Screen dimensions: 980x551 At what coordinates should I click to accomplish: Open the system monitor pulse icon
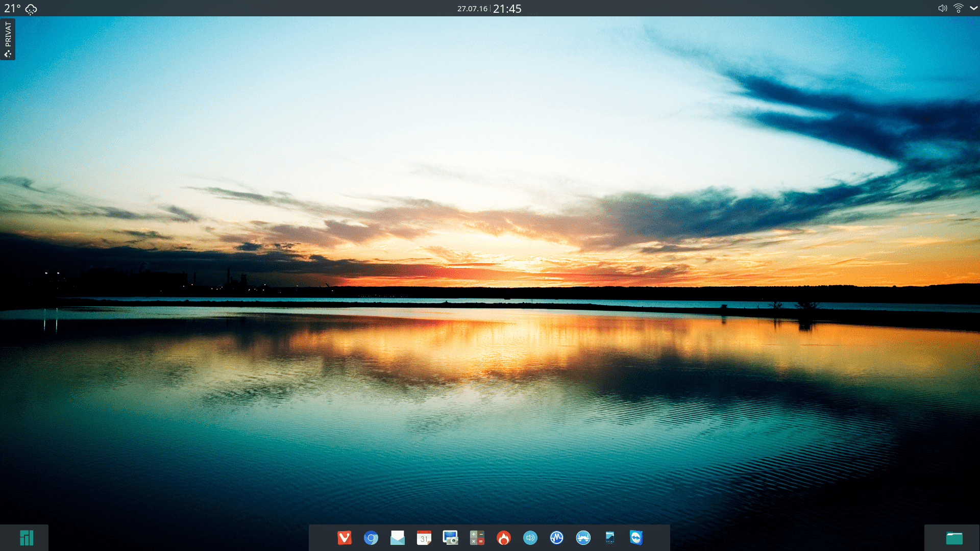point(557,538)
